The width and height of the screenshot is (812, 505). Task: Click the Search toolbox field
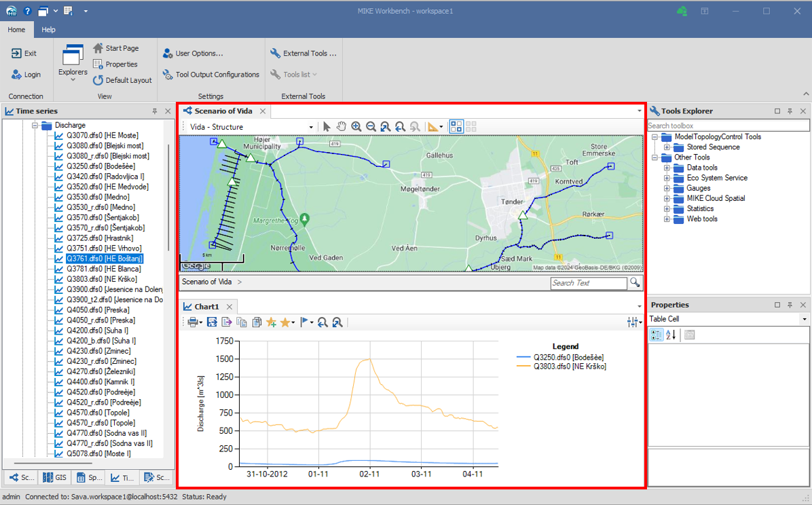coord(728,126)
